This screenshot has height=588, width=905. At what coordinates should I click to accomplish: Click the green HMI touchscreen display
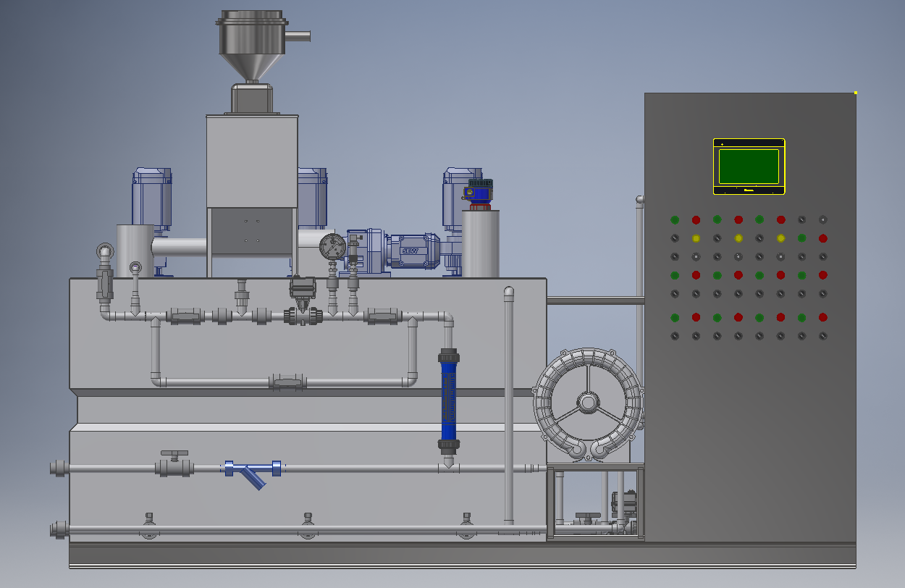749,167
